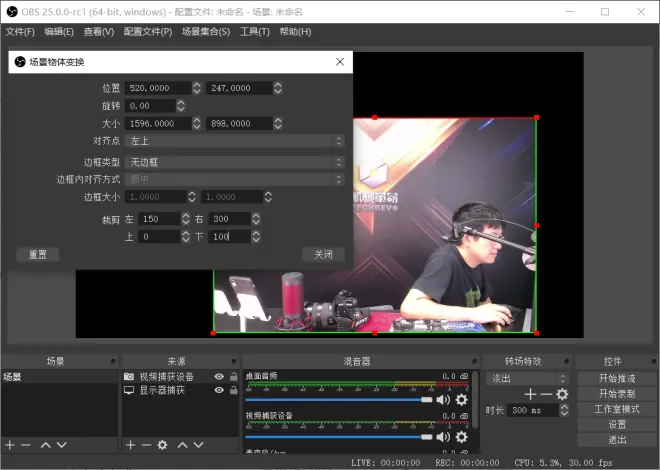Open the 帮助(H) menu
The image size is (660, 470).
[295, 32]
